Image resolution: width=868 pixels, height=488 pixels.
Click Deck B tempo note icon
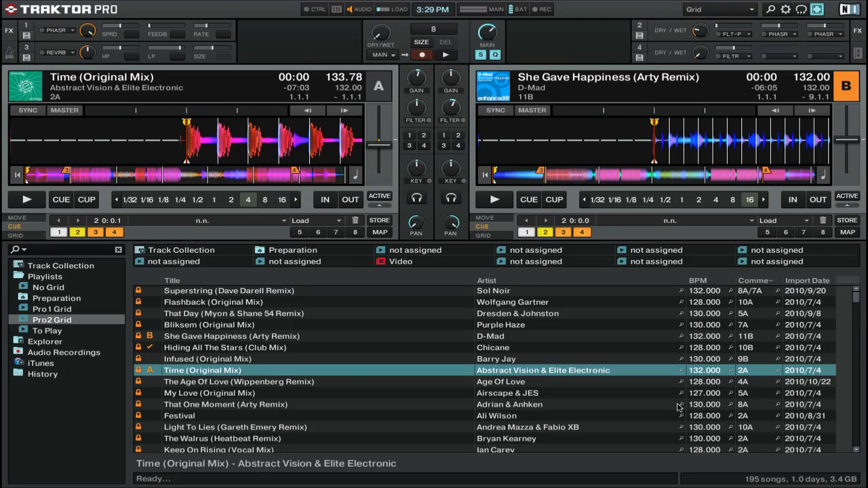[823, 175]
